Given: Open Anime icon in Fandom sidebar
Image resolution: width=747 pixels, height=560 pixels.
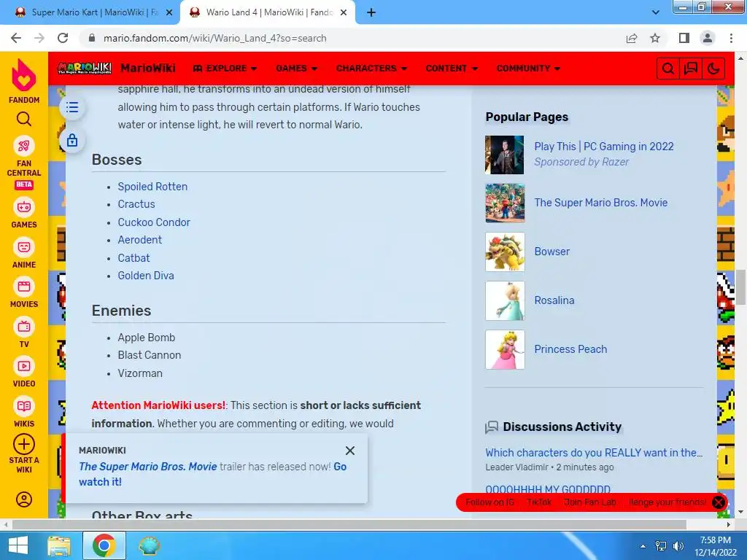Looking at the screenshot, I should tap(24, 247).
